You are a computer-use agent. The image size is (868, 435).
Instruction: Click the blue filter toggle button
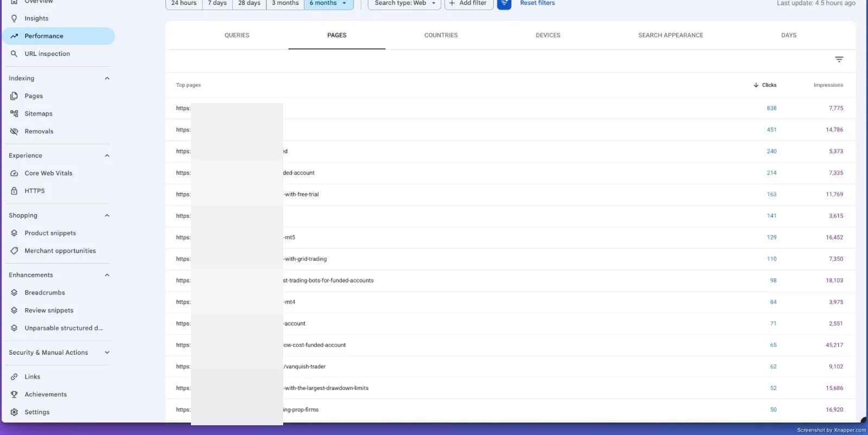tap(504, 3)
